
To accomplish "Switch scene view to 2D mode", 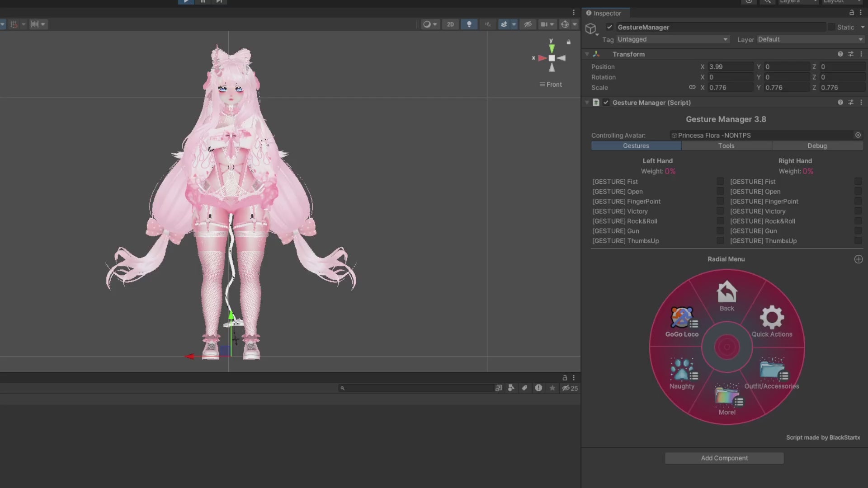I will click(450, 24).
